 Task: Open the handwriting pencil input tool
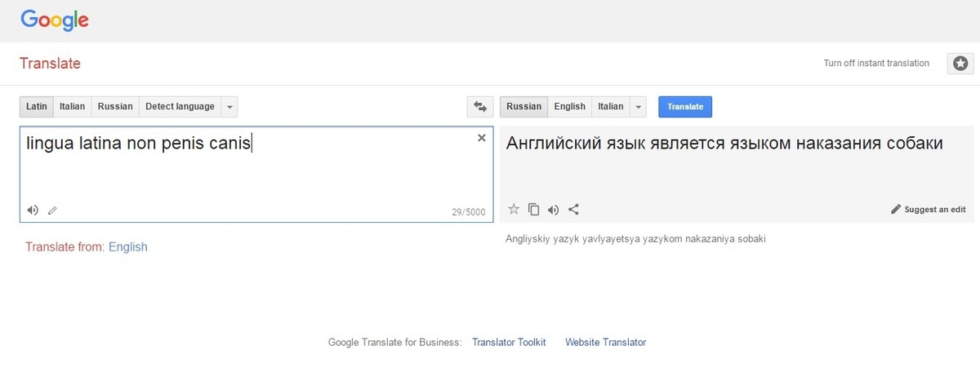(x=52, y=211)
